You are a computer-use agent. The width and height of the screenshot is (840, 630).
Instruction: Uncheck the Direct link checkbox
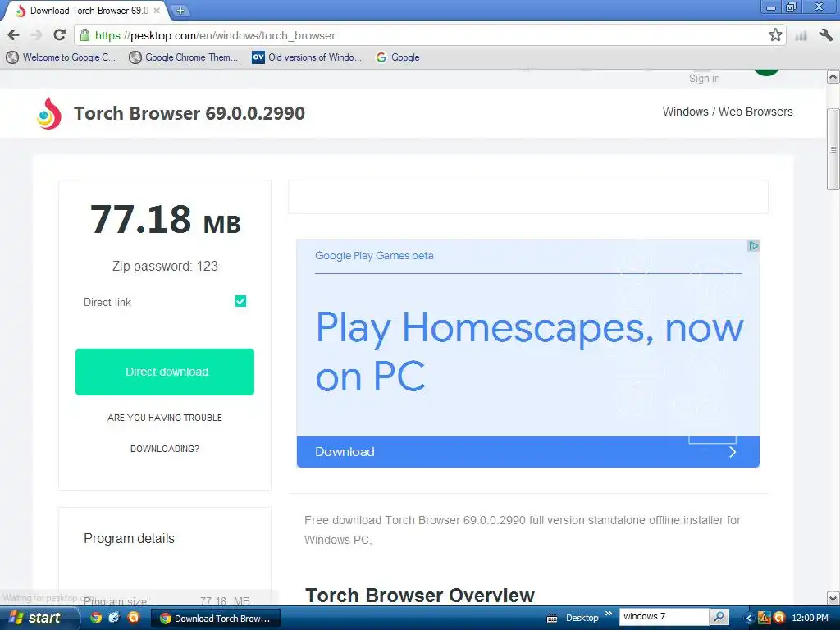[x=240, y=301]
